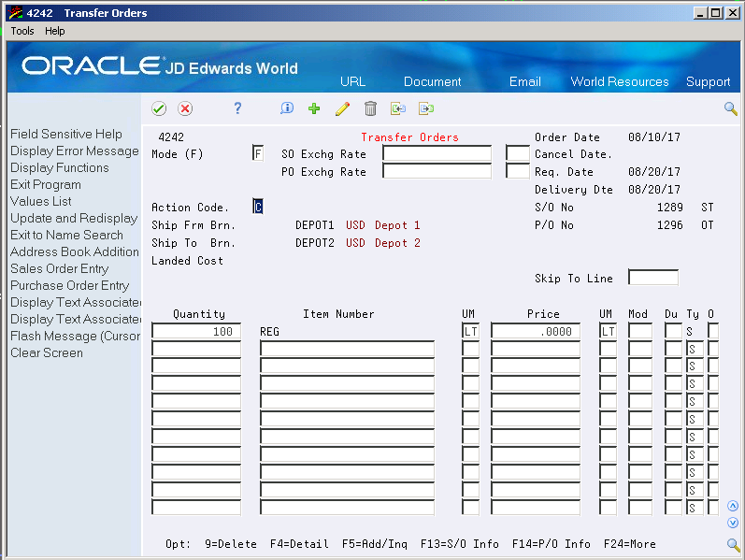The height and width of the screenshot is (560, 745).
Task: Select Field Sensitive Help
Action: click(66, 134)
